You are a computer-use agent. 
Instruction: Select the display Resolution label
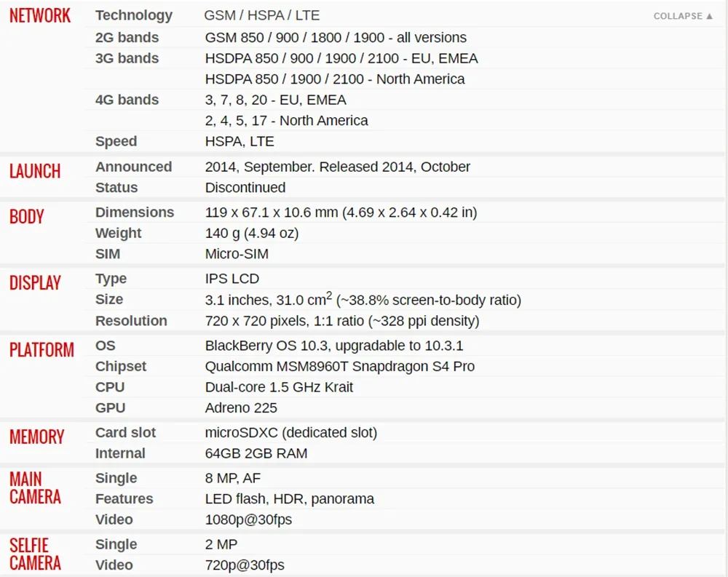click(x=131, y=321)
